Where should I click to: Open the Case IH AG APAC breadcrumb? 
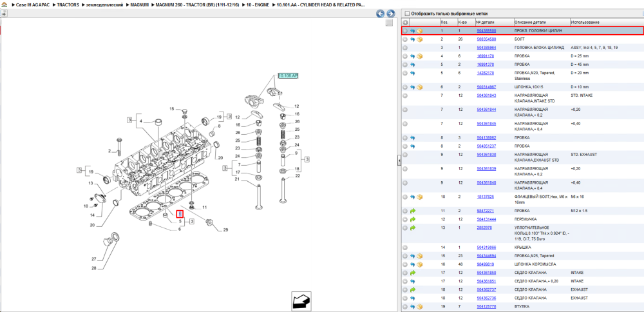coord(32,5)
